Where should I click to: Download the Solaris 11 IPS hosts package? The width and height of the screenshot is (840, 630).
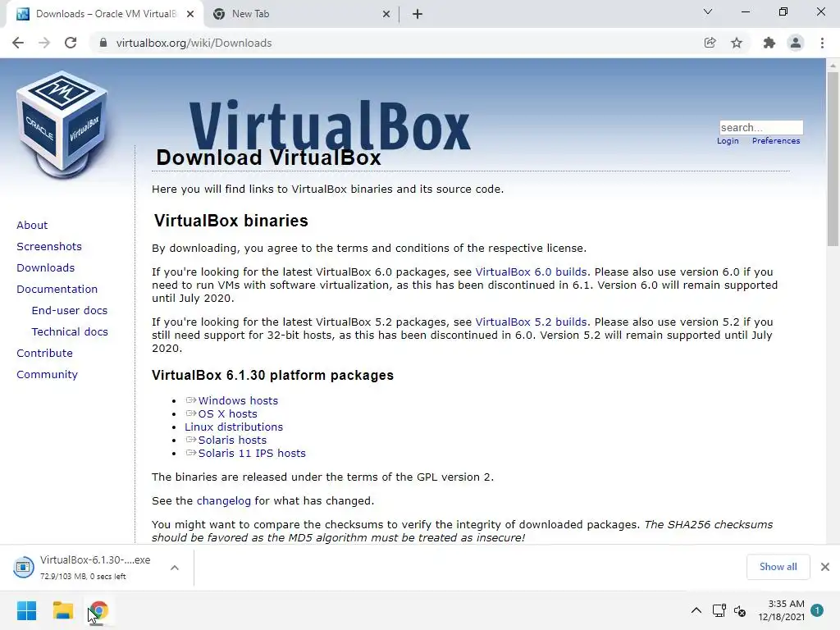(252, 453)
